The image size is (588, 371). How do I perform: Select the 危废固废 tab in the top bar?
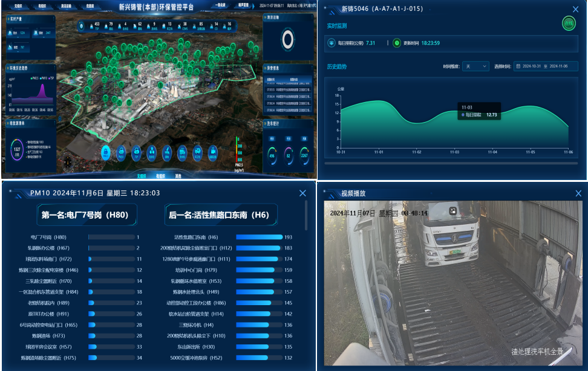[89, 5]
